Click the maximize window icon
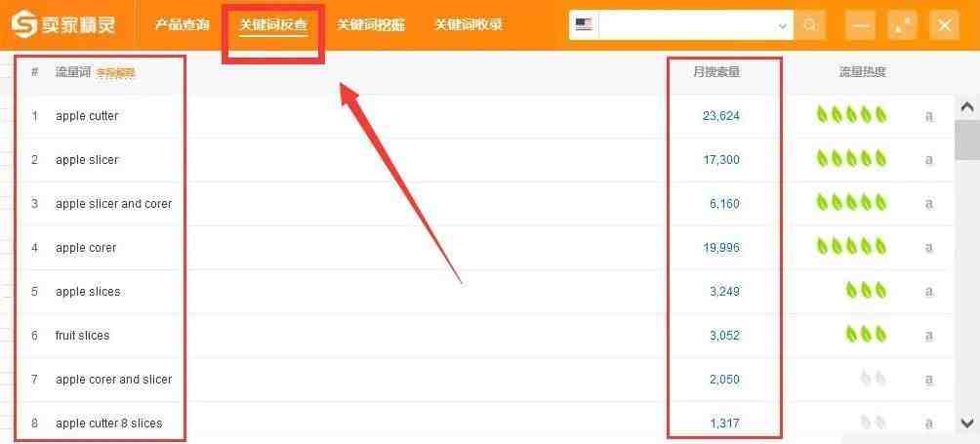This screenshot has height=444, width=980. click(x=903, y=25)
